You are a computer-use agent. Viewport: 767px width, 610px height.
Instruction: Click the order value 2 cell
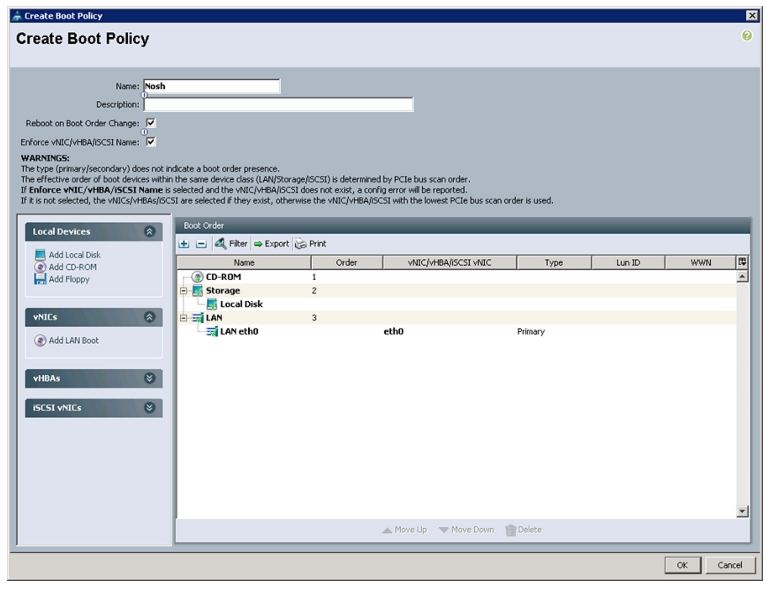click(314, 291)
